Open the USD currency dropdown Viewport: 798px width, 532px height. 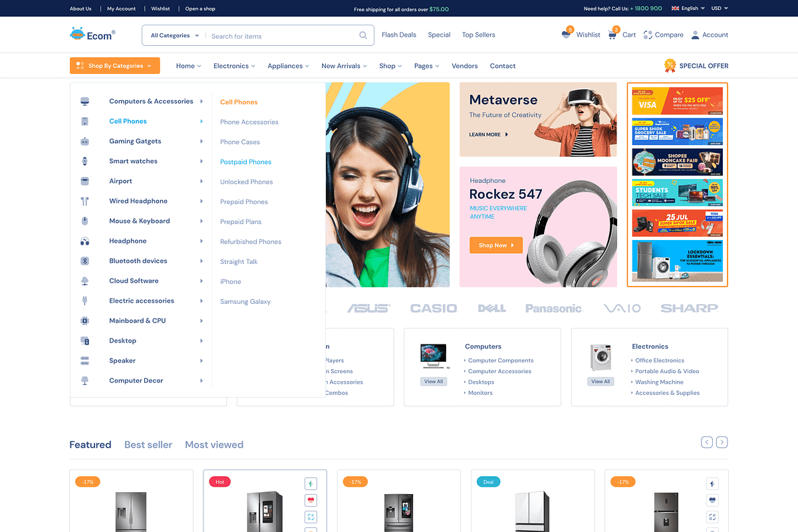point(720,9)
